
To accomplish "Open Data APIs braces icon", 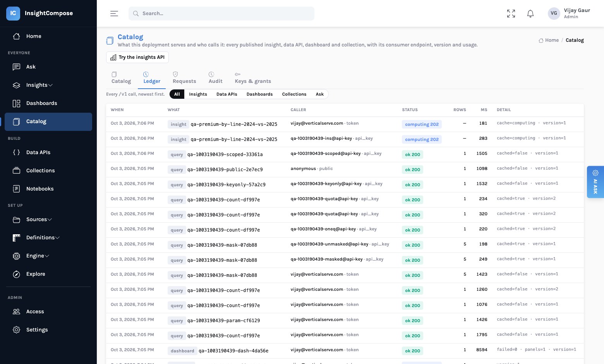I will point(16,153).
